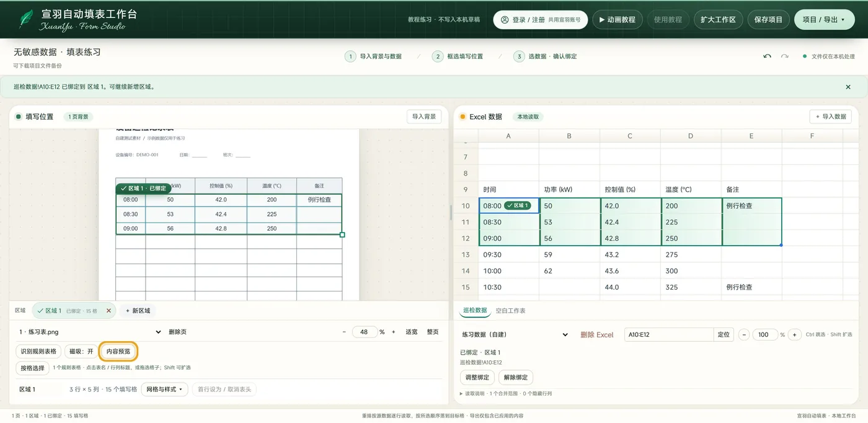
Task: Click 识别规则表格 button
Action: tap(38, 351)
